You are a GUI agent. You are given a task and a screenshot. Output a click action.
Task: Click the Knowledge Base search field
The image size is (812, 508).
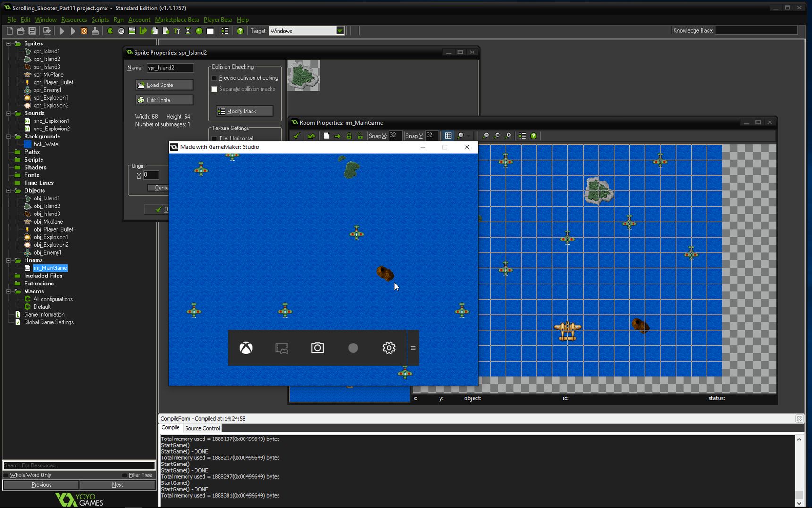coord(756,31)
